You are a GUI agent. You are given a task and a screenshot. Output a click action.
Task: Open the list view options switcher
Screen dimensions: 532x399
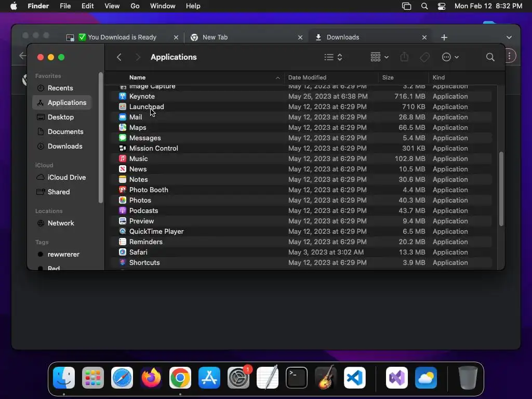pyautogui.click(x=333, y=57)
